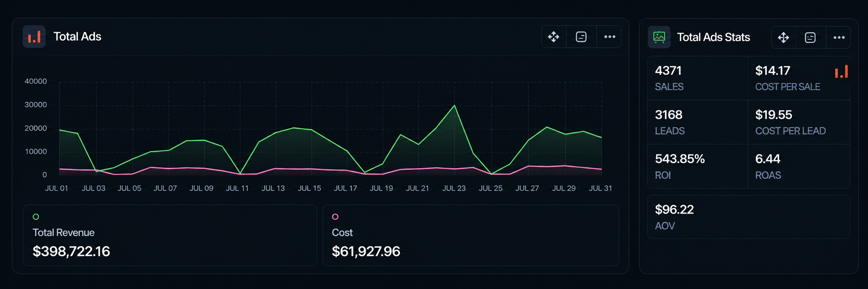Screen dimensions: 868x289
Task: Click the ROI label
Action: click(x=662, y=175)
